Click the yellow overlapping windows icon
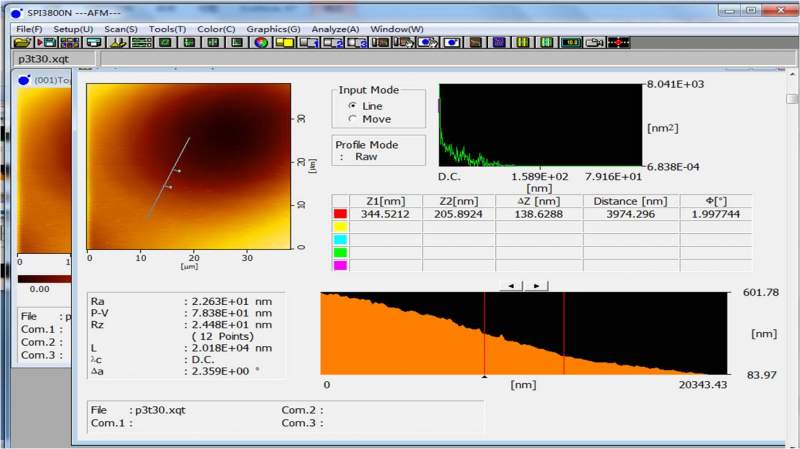The height and width of the screenshot is (449, 800). (285, 43)
